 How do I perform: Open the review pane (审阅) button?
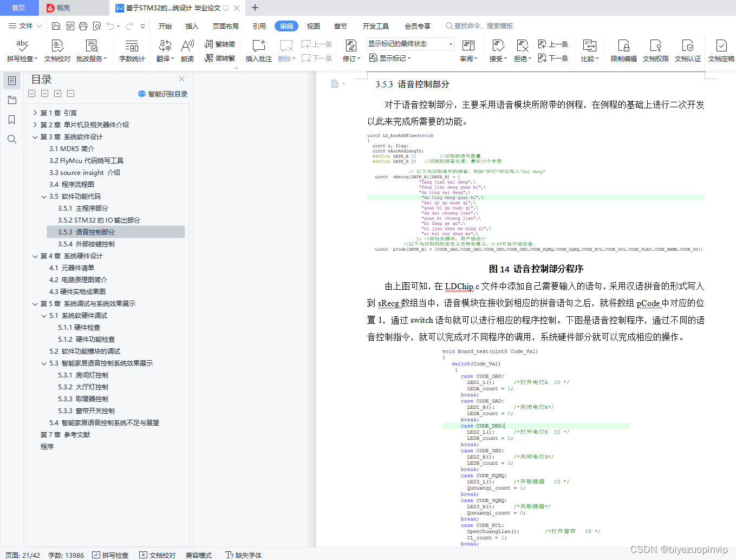[x=468, y=51]
